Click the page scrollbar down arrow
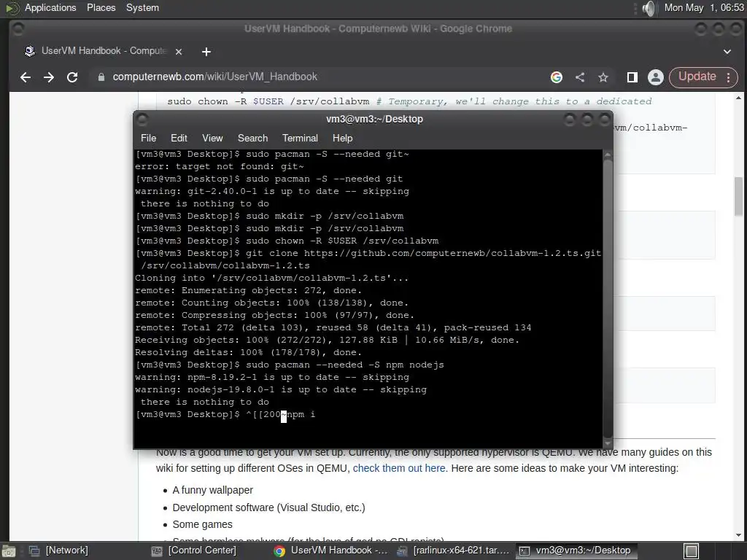The image size is (747, 560). click(x=738, y=534)
